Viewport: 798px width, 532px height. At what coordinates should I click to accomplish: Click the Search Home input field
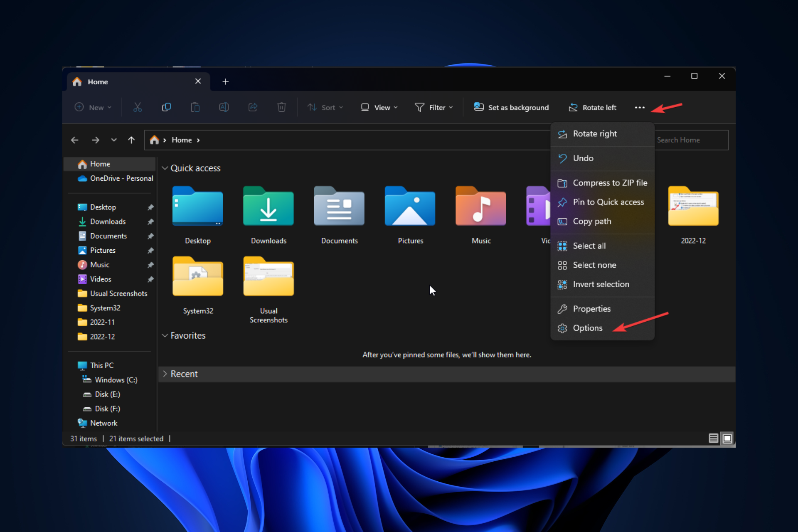click(690, 140)
